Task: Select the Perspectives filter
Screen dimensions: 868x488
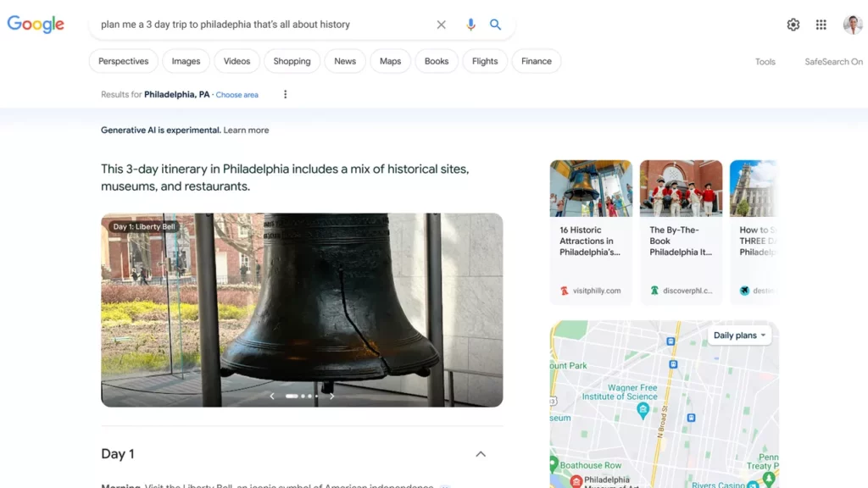Action: [x=124, y=61]
